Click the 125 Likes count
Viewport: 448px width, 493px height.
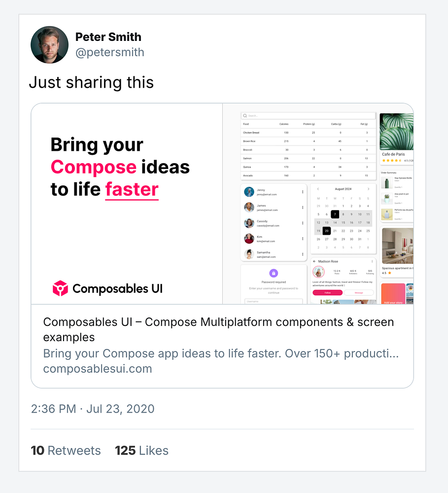point(141,450)
